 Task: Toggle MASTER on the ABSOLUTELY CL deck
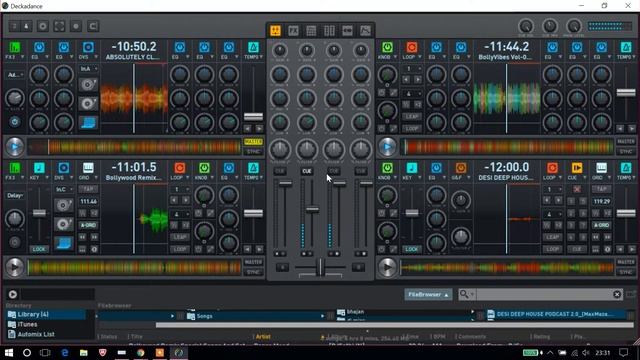click(253, 142)
